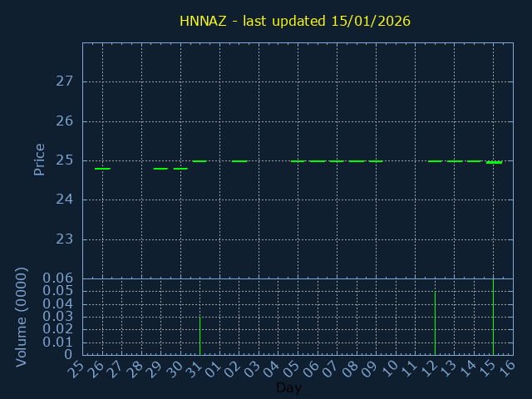This screenshot has height=399, width=532.
Task: Click the HNNAZ chart title text
Action: click(x=295, y=21)
